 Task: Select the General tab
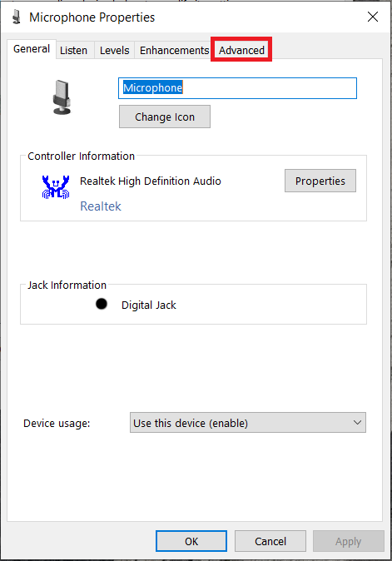tap(32, 49)
